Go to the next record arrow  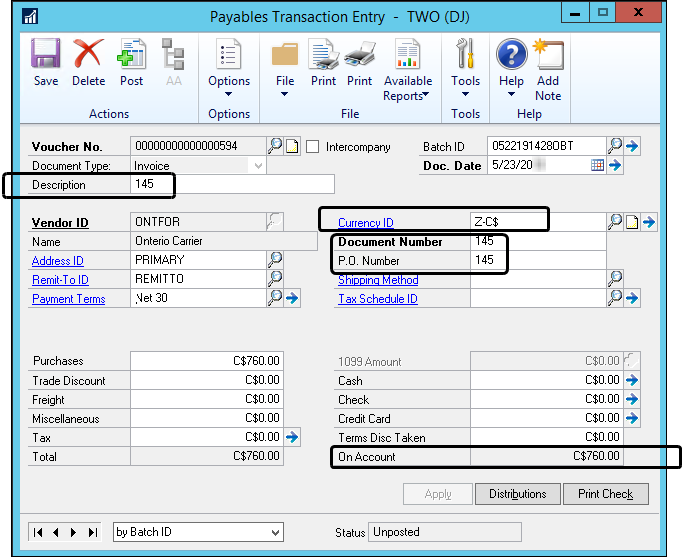pyautogui.click(x=75, y=532)
